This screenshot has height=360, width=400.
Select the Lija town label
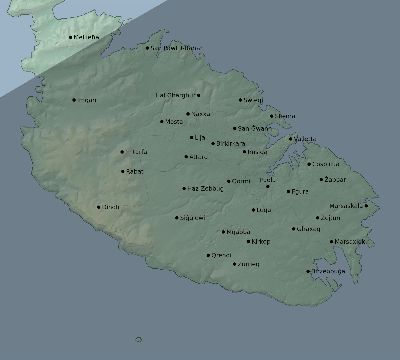pos(200,137)
